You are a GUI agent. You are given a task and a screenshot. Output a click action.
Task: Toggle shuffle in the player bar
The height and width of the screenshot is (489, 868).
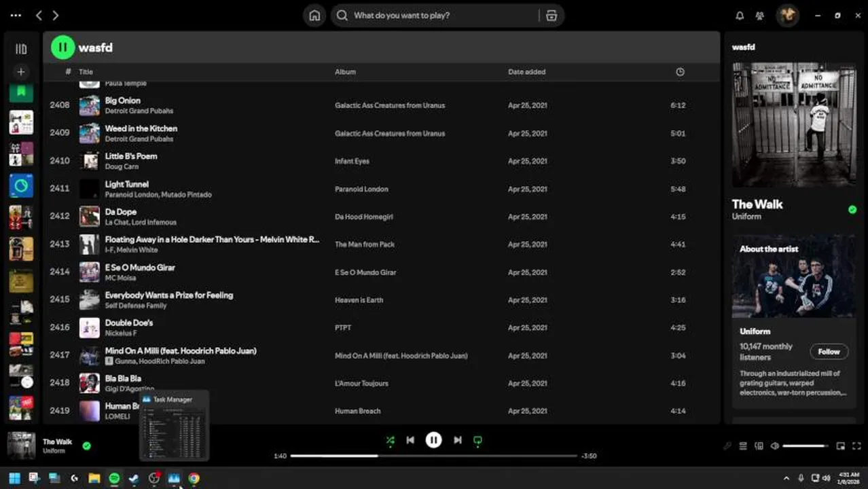pos(390,440)
